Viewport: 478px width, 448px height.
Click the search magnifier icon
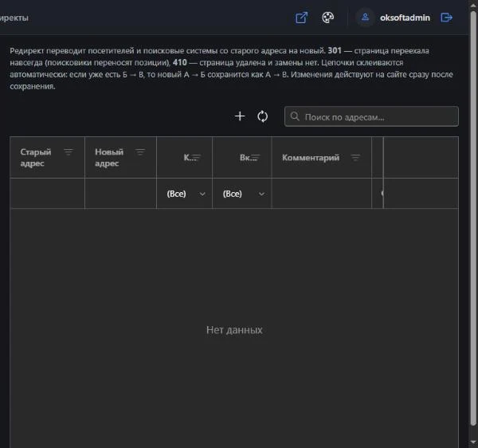coord(295,116)
